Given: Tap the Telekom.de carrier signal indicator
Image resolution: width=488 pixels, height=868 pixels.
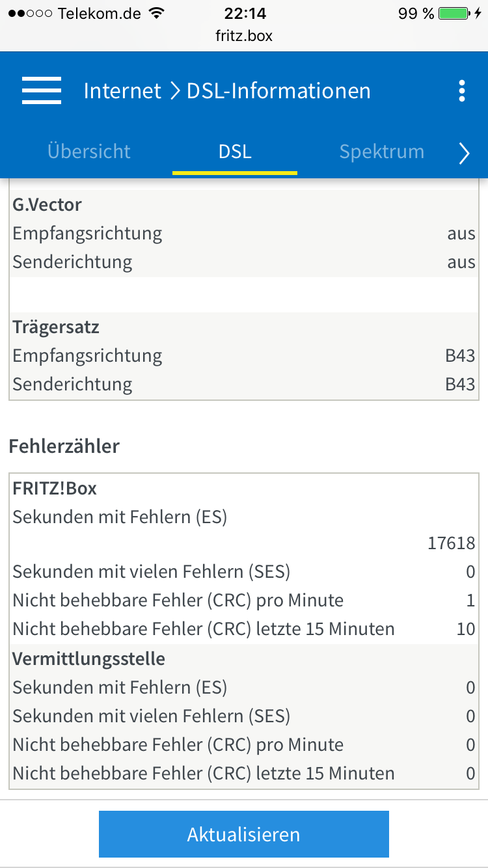Looking at the screenshot, I should pos(74,13).
